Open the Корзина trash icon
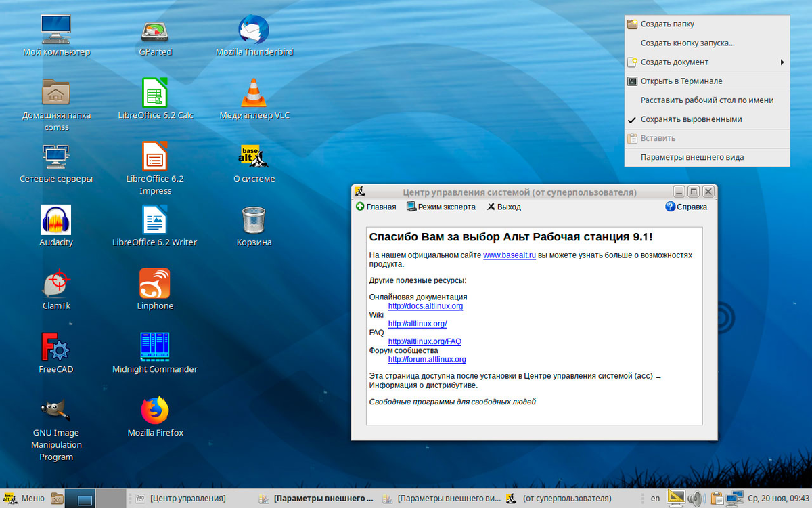812x508 pixels. pos(254,220)
